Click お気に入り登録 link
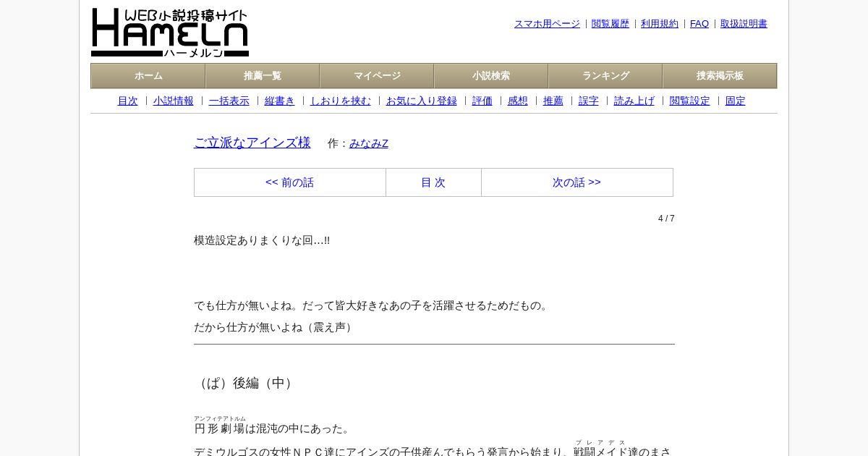868x456 pixels. [422, 101]
